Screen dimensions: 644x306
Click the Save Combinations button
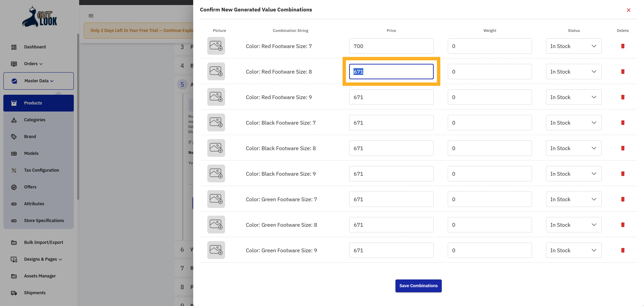418,286
